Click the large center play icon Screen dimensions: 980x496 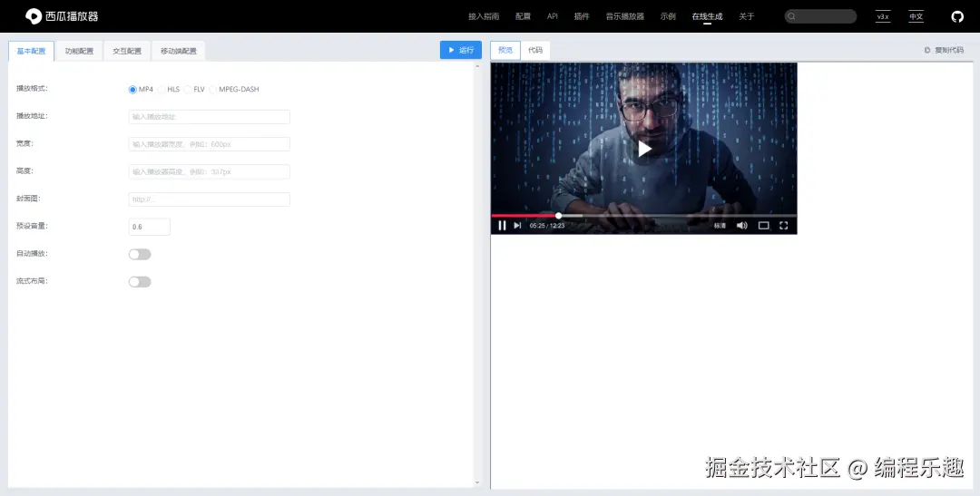(644, 149)
